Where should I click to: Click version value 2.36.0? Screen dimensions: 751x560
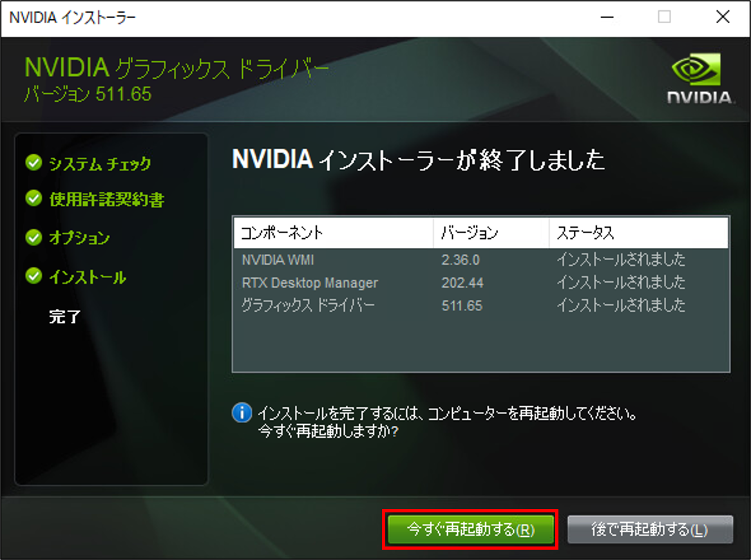(461, 260)
